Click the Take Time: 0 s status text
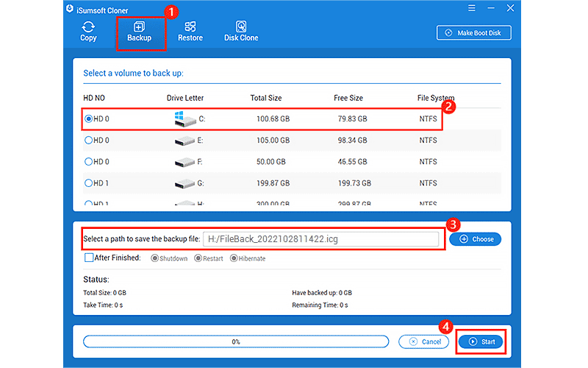 pyautogui.click(x=103, y=305)
